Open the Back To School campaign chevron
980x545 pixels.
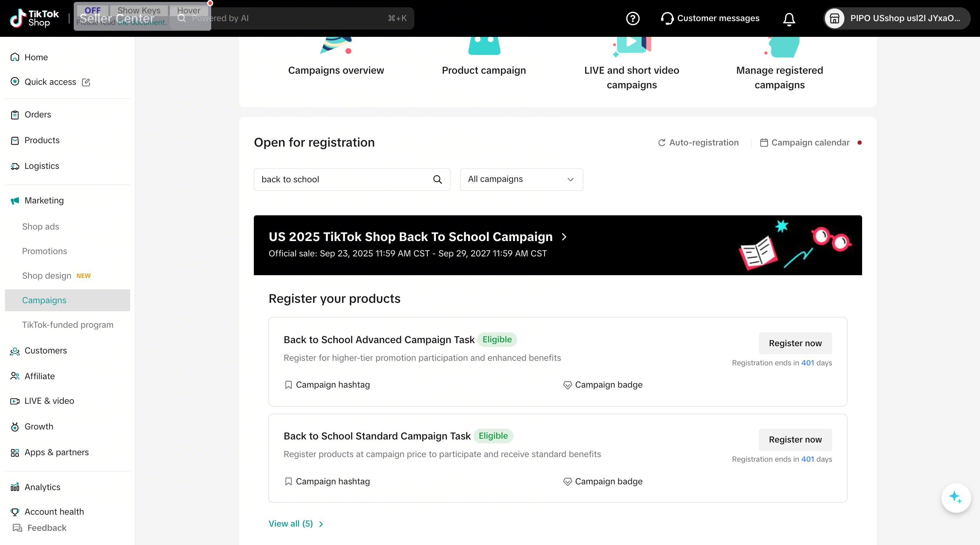(564, 237)
